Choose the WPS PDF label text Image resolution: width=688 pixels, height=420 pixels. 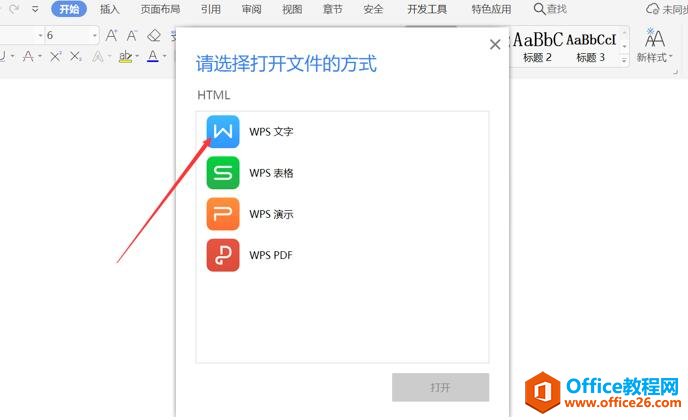coord(271,255)
